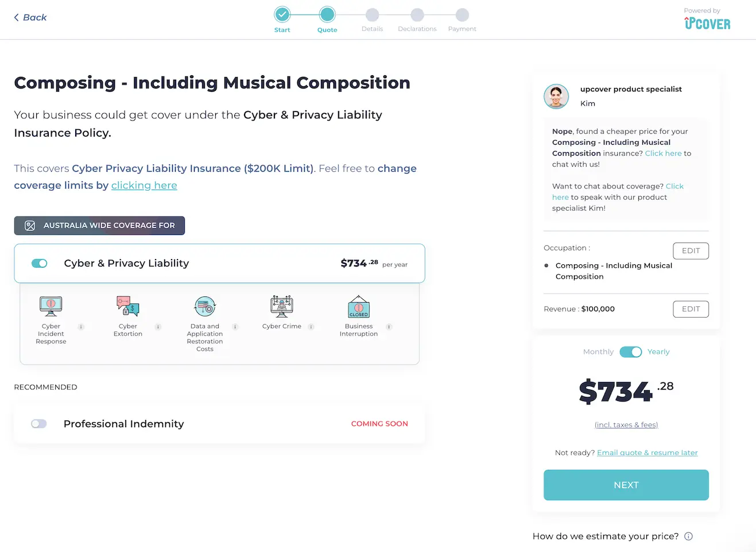Viewport: 756px width, 552px height.
Task: Click the Cyber Crime hacker icon
Action: pos(282,306)
